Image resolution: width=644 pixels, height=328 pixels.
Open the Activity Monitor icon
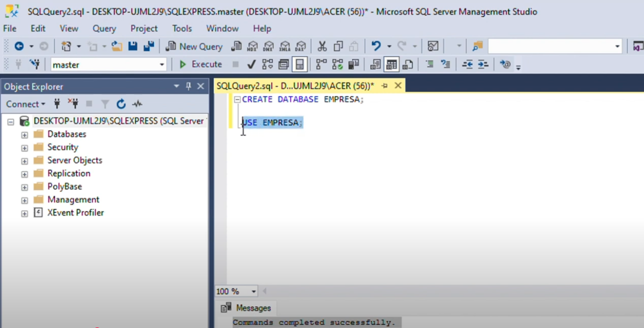click(433, 46)
